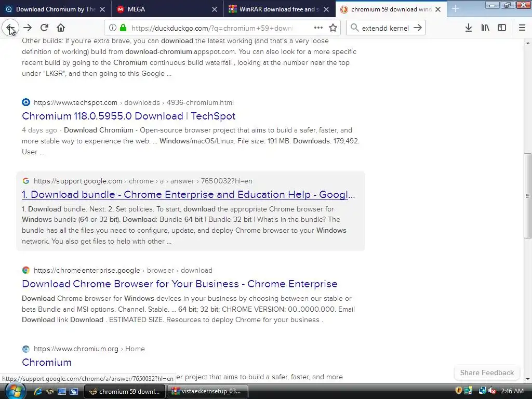
Task: Open page actions three-dot menu
Action: pyautogui.click(x=318, y=28)
